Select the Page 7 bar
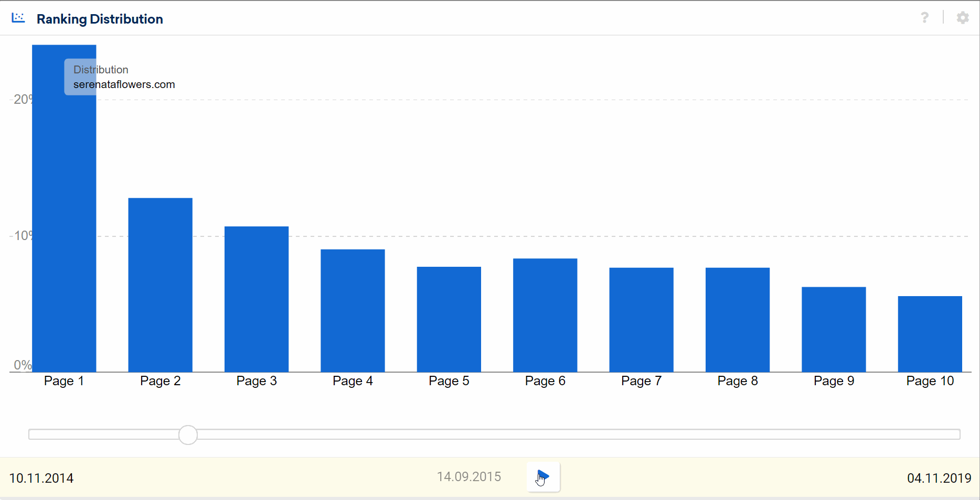 pyautogui.click(x=641, y=320)
